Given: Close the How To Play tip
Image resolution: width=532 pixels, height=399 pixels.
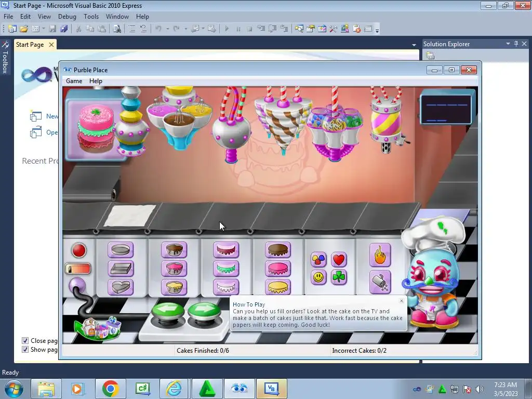Looking at the screenshot, I should coord(402,301).
